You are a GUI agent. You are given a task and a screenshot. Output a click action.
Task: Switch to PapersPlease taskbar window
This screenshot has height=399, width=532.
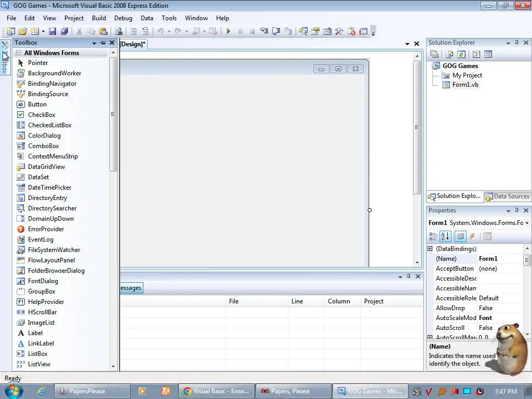(92, 391)
